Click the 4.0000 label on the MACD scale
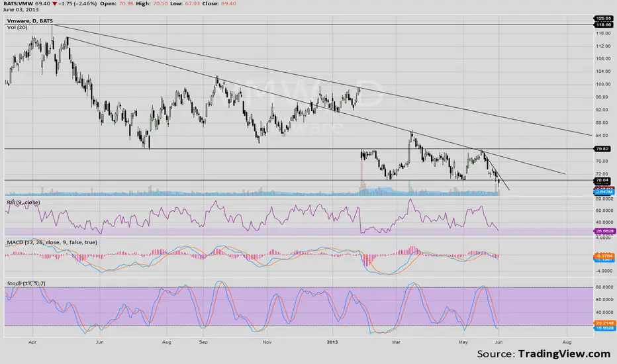Image resolution: width=617 pixels, height=364 pixels. [x=603, y=238]
